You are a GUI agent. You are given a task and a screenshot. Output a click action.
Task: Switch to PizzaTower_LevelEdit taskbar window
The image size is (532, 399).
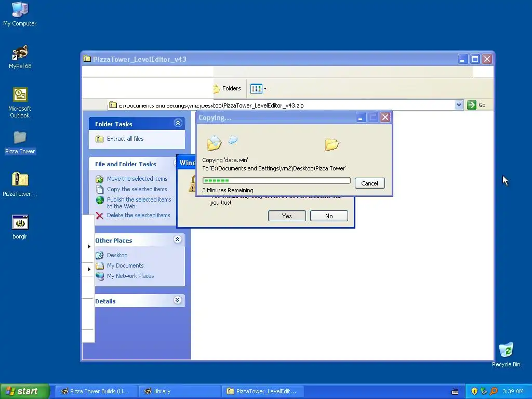point(262,391)
